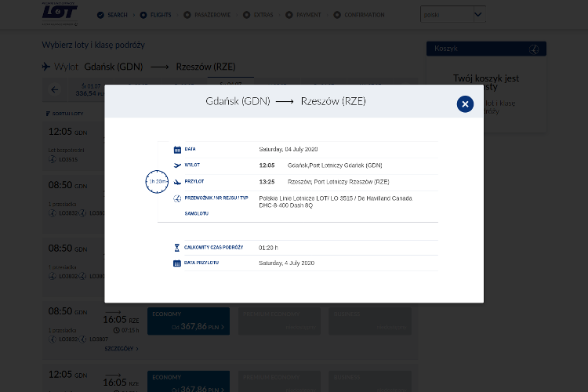This screenshot has width=588, height=392.
Task: Click departure time 12:05 in dialog
Action: point(267,165)
